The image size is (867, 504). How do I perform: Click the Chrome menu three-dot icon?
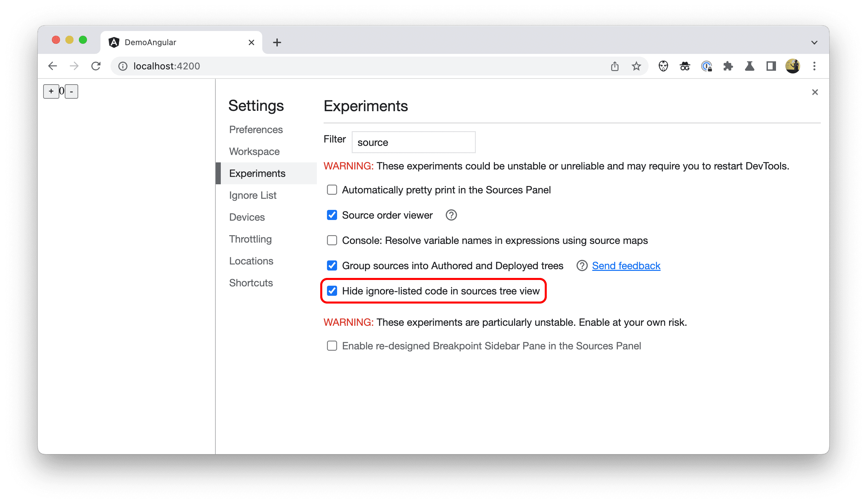[x=814, y=65]
